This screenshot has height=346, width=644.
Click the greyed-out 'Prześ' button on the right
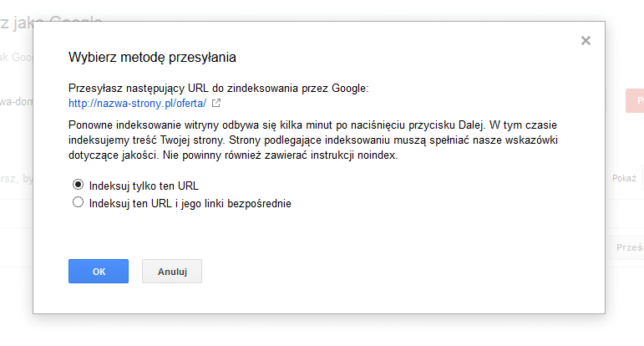point(626,247)
